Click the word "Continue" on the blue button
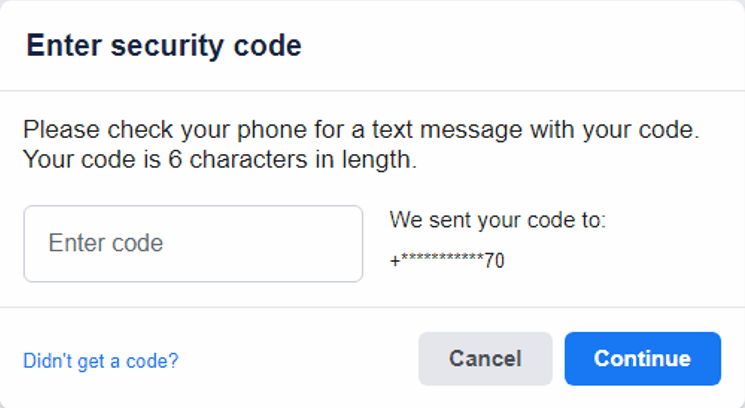 tap(642, 359)
